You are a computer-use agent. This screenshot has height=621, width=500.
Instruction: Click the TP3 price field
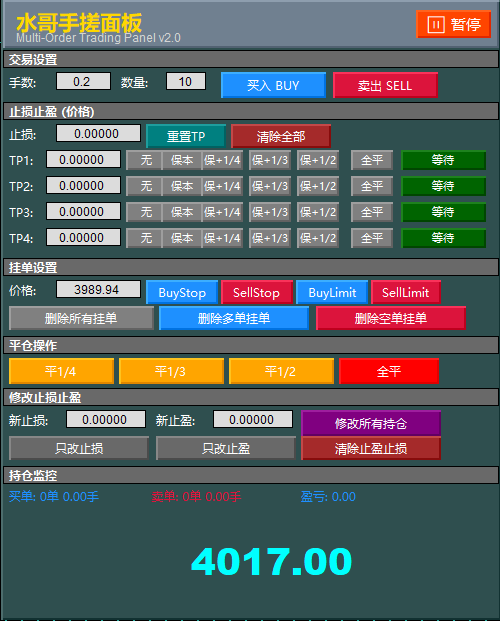pos(83,211)
